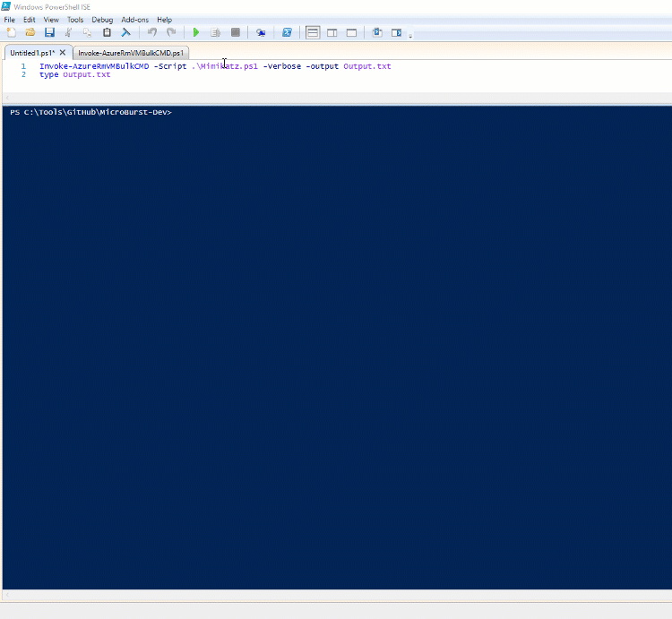The height and width of the screenshot is (619, 672).
Task: Click the Run Selection icon
Action: [x=216, y=32]
